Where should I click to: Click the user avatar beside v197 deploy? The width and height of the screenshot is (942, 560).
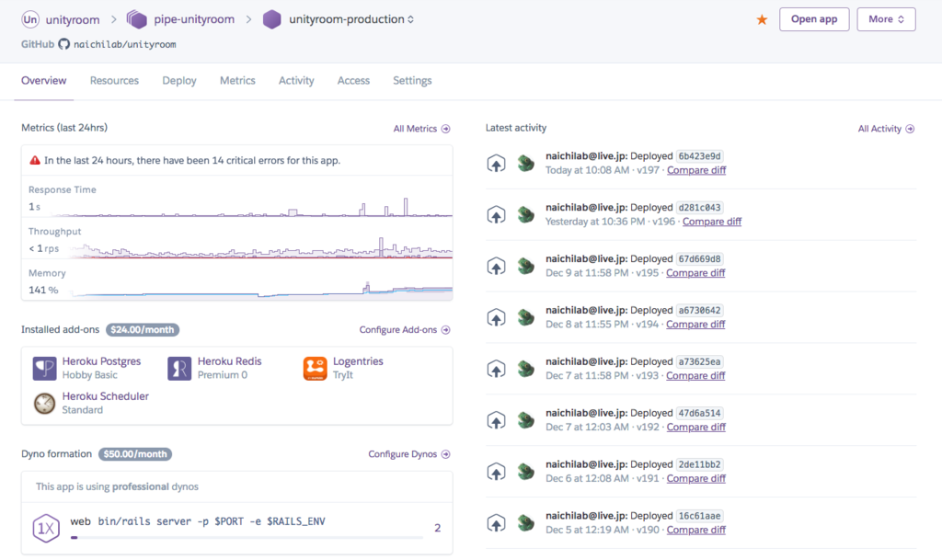tap(526, 164)
